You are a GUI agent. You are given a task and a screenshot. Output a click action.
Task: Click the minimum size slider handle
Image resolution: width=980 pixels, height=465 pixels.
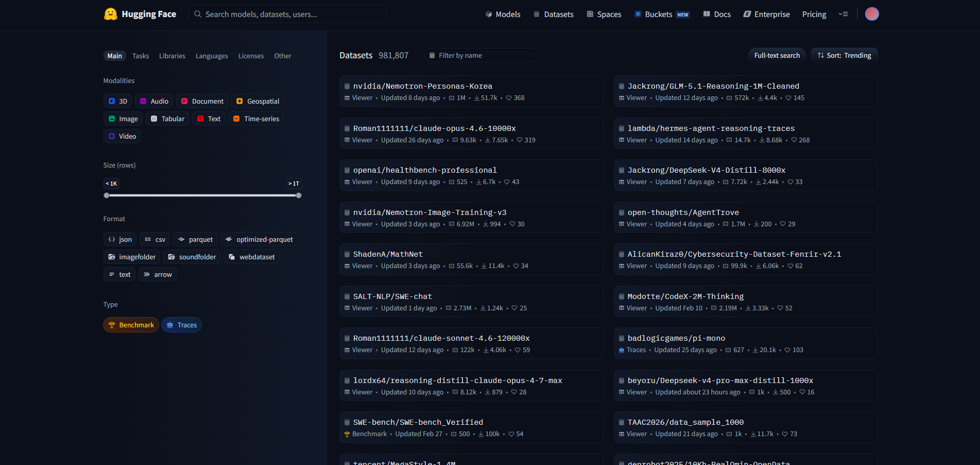(107, 195)
